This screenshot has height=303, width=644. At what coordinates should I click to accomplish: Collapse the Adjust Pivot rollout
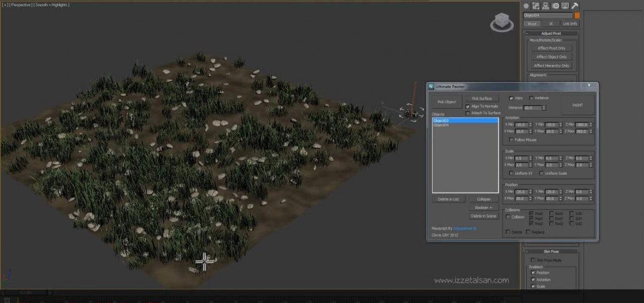pos(550,34)
